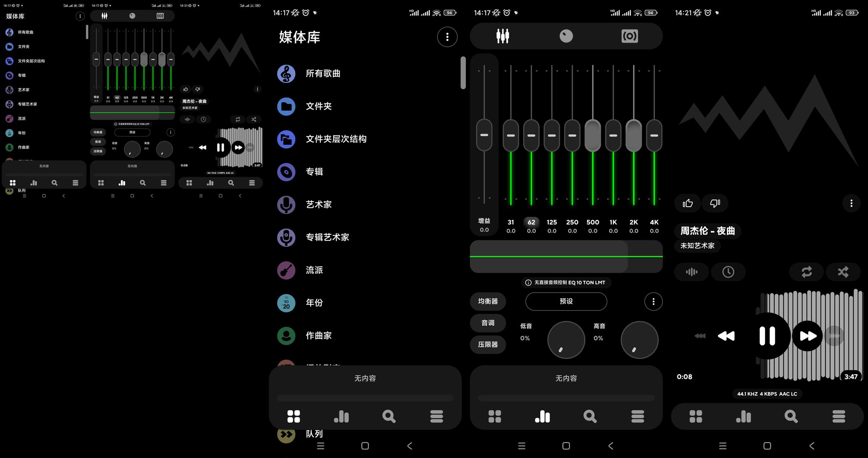This screenshot has width=868, height=458.
Task: Select the knob tab icon in the large equalizer header
Action: coord(566,36)
